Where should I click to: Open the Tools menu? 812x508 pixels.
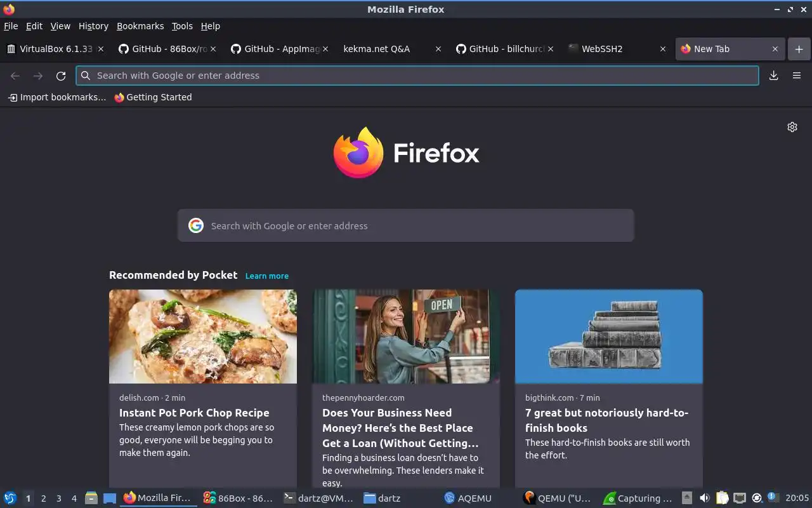[182, 26]
